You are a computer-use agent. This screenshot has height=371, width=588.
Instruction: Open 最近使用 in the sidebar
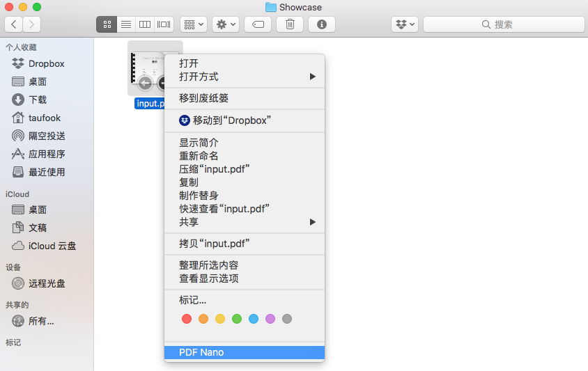click(47, 172)
